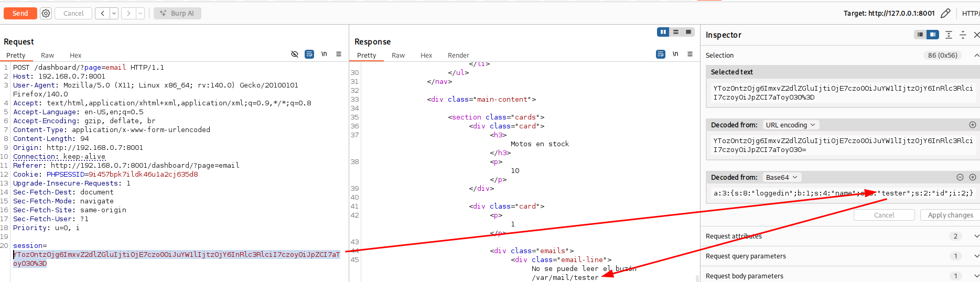Open the Request panel hamburger menu

(x=339, y=54)
